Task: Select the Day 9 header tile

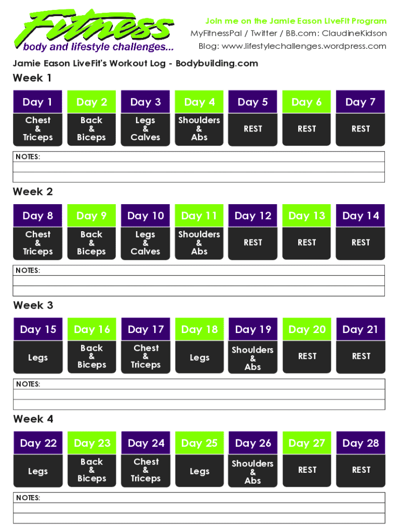Action: tap(91, 216)
